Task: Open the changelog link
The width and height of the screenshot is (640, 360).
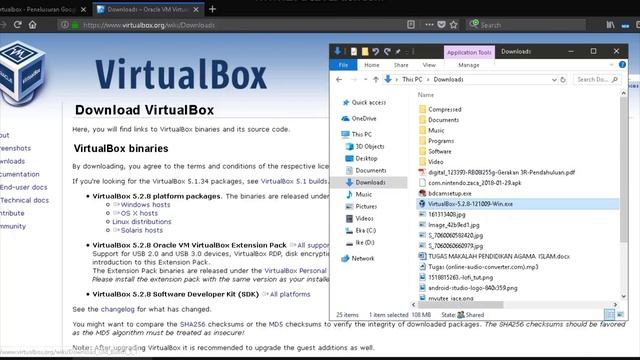Action: [118, 309]
